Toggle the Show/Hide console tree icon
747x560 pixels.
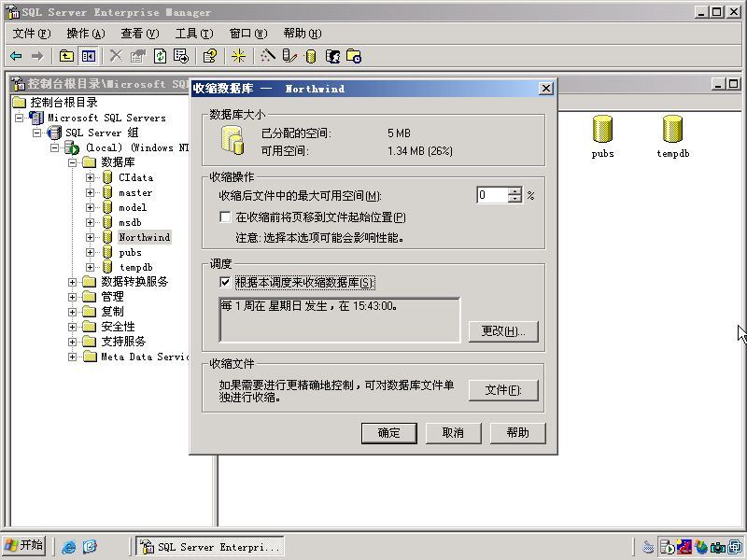89,56
